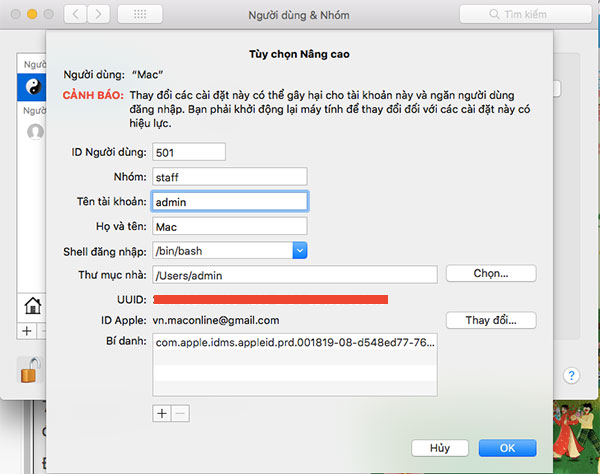Click the forward navigation arrow in toolbar
Image resolution: width=600 pixels, height=474 pixels.
pyautogui.click(x=100, y=15)
